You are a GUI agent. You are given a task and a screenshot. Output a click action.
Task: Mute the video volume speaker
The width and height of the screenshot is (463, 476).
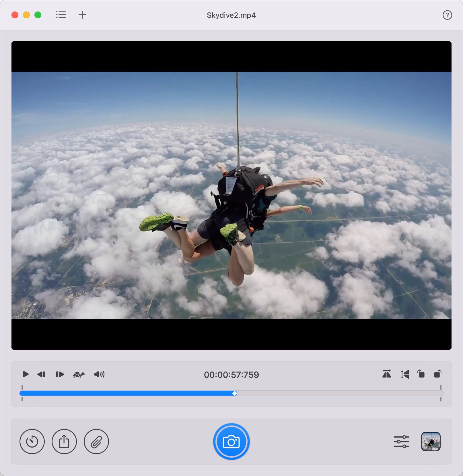coord(99,374)
